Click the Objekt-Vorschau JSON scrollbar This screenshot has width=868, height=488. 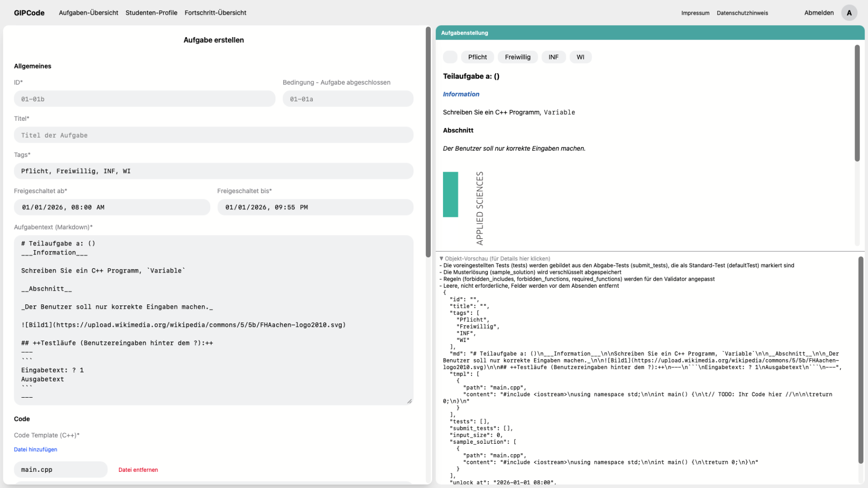[860, 360]
